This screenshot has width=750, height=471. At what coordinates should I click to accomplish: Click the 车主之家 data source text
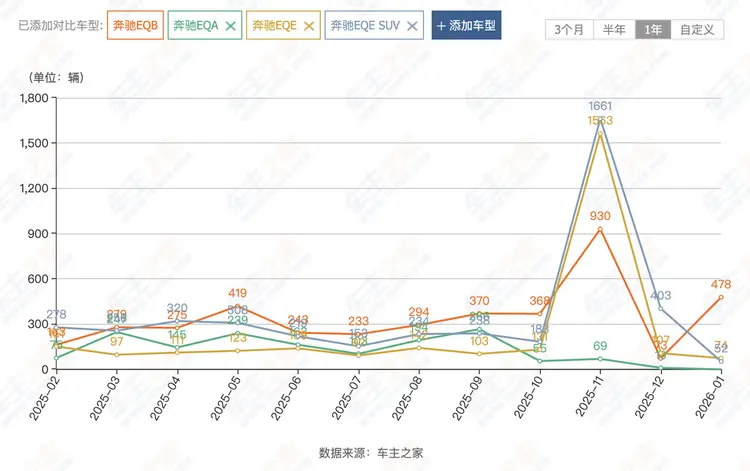click(402, 453)
